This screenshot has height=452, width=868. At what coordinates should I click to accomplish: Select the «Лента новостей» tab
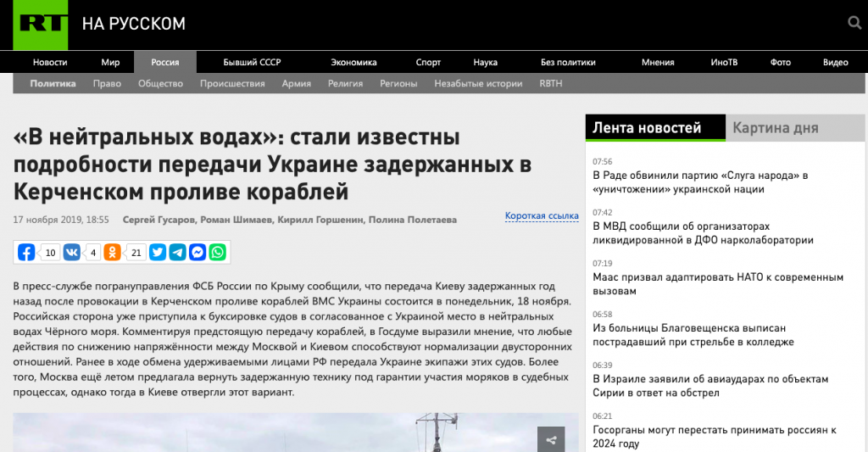(647, 128)
